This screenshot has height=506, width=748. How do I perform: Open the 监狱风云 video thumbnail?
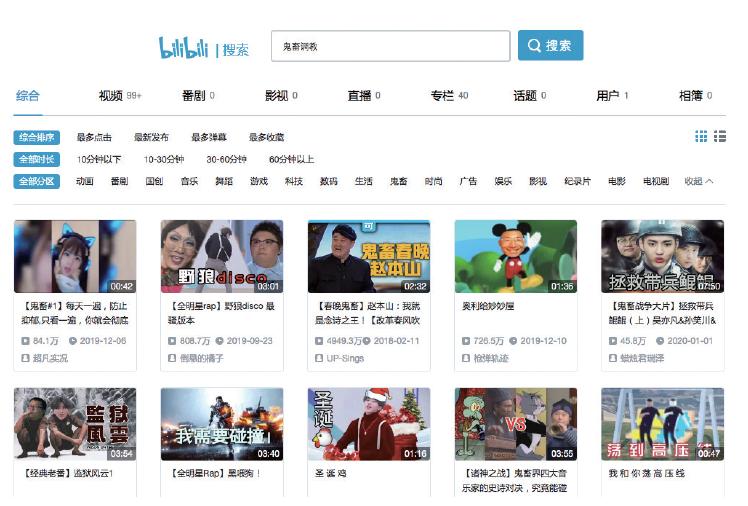(x=75, y=424)
